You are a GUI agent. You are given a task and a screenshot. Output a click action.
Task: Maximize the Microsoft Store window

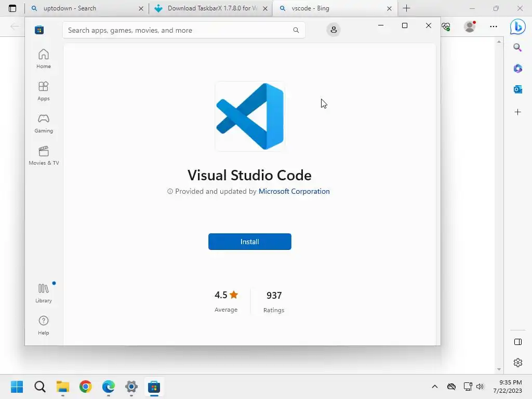point(404,25)
